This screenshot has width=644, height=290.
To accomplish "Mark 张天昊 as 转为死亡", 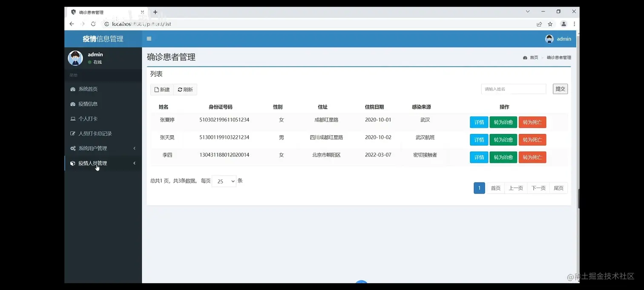I will [532, 140].
